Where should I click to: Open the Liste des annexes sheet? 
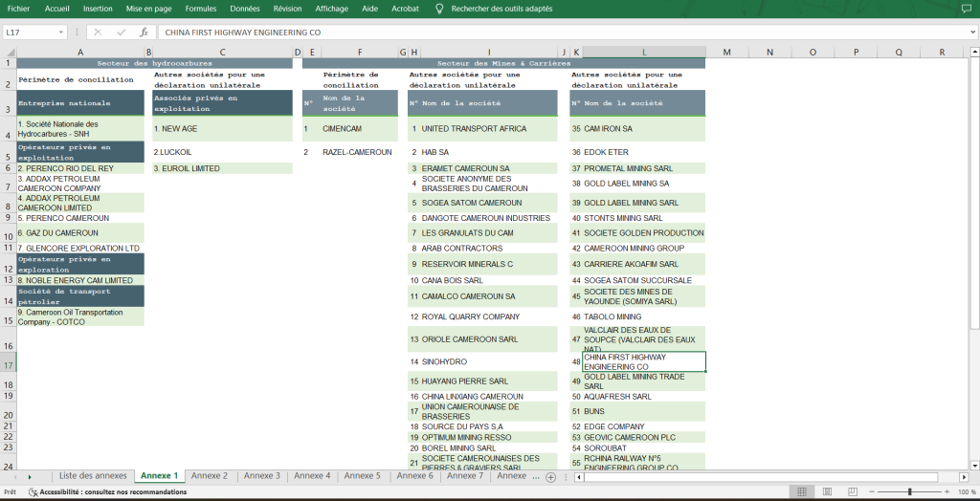(x=93, y=476)
